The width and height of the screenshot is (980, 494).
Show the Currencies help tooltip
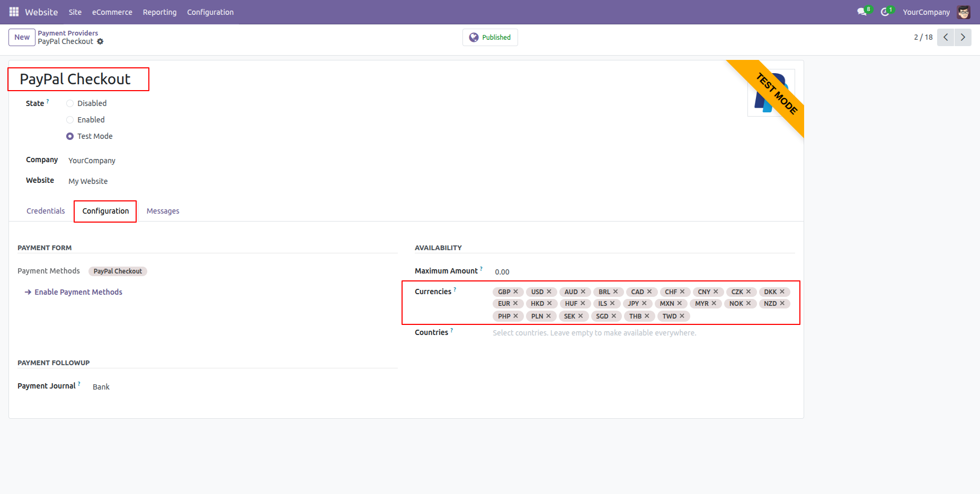coord(455,289)
